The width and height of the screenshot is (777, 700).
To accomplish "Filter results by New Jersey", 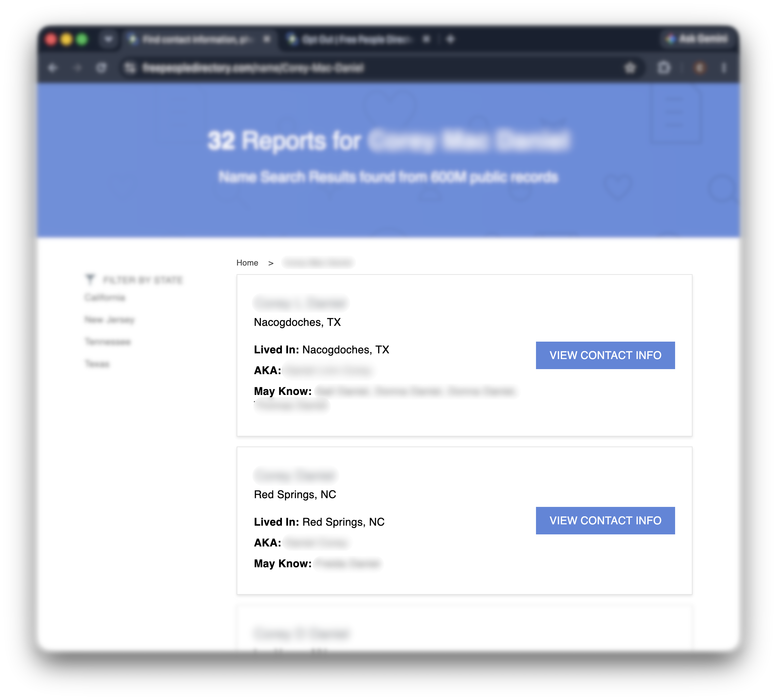I will pos(110,319).
